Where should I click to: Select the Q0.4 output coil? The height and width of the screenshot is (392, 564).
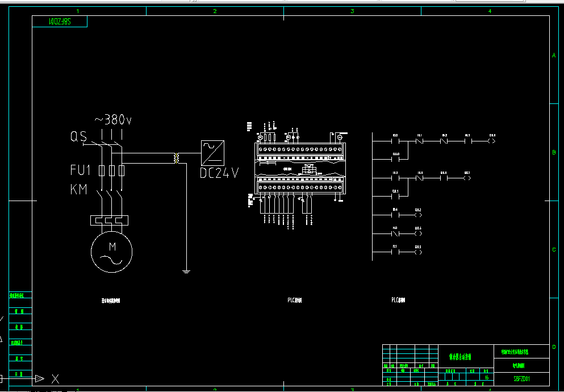click(x=418, y=233)
